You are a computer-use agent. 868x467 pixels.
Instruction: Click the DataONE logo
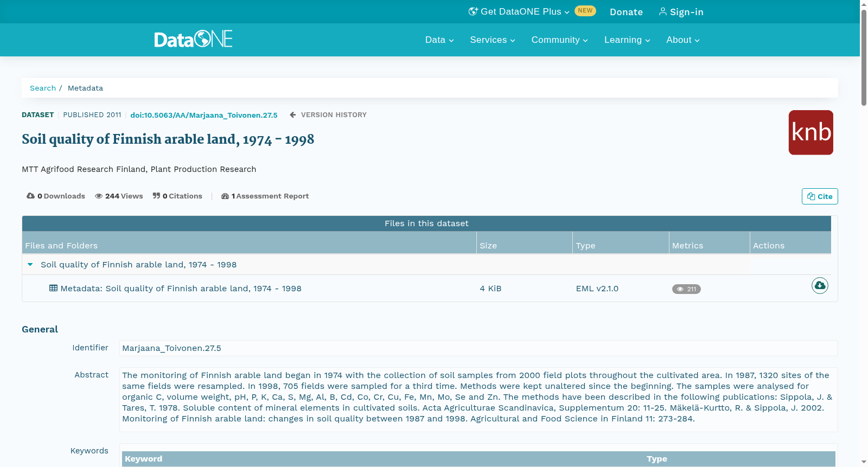(x=193, y=39)
